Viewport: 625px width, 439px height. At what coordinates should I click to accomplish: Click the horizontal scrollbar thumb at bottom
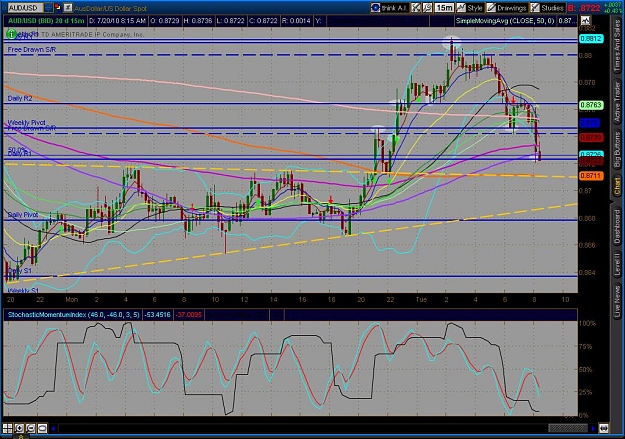click(568, 428)
